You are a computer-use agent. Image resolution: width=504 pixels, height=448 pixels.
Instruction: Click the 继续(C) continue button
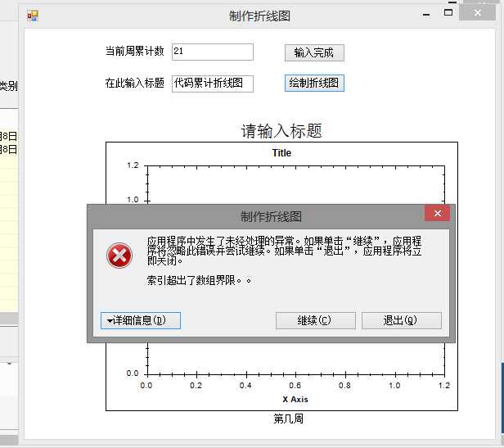pos(315,320)
